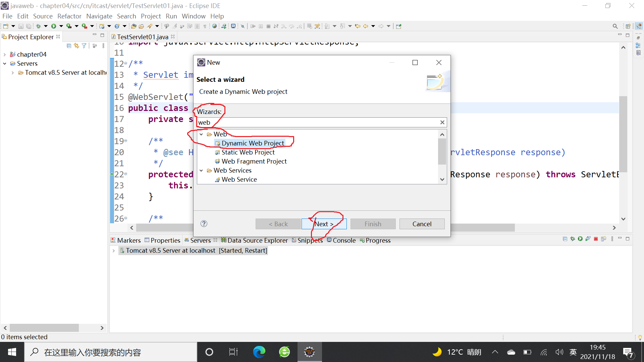Collapse the Web Services category

click(x=201, y=171)
